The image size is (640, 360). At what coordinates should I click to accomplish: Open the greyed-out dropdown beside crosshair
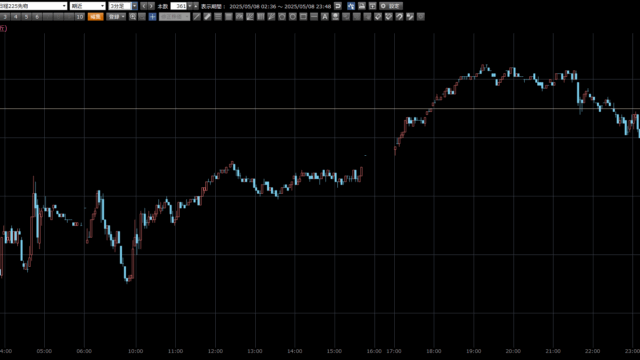click(x=174, y=17)
